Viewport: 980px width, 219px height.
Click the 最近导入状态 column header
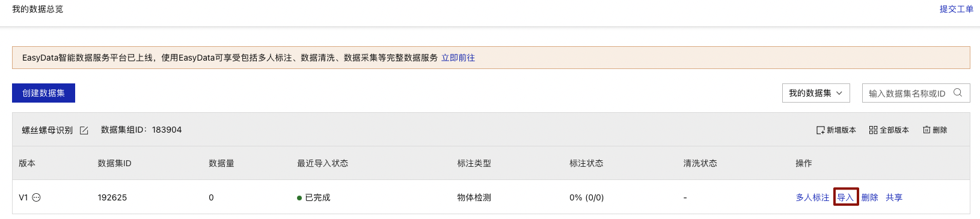pos(322,163)
